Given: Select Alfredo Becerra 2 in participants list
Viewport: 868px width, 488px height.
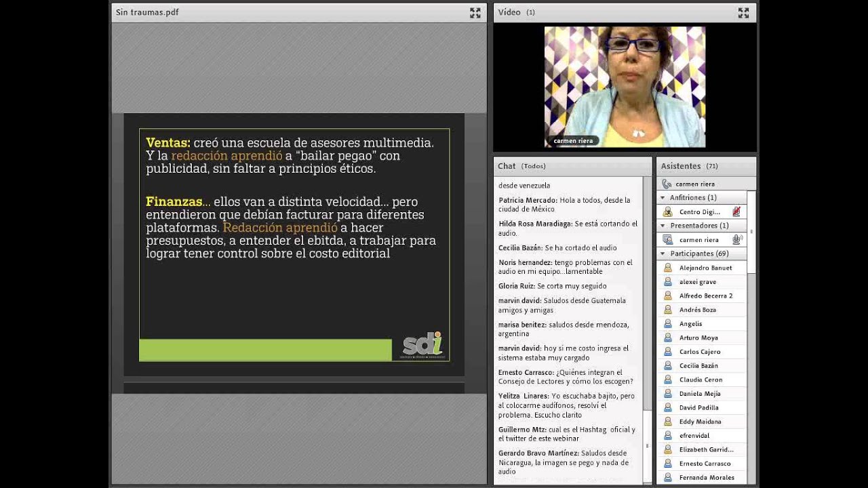Looking at the screenshot, I should click(x=702, y=296).
